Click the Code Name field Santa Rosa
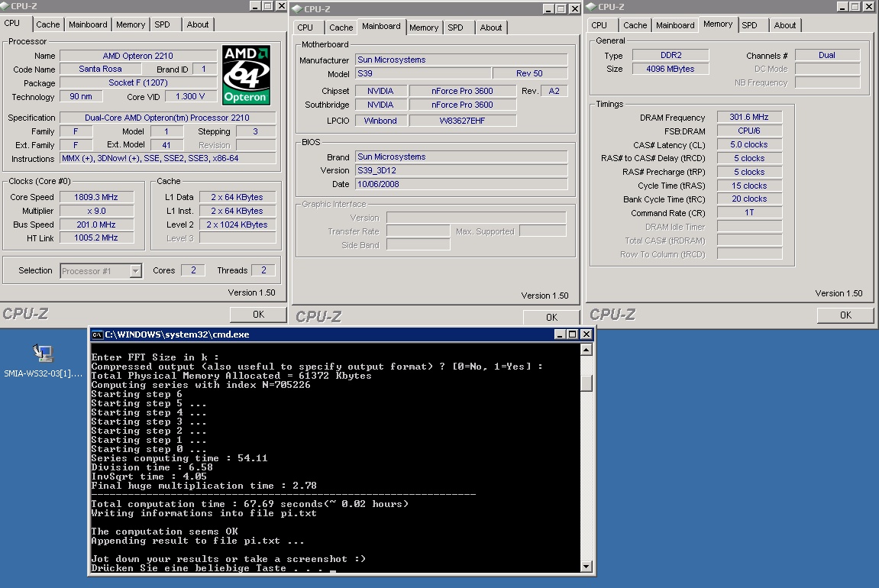 [x=100, y=69]
